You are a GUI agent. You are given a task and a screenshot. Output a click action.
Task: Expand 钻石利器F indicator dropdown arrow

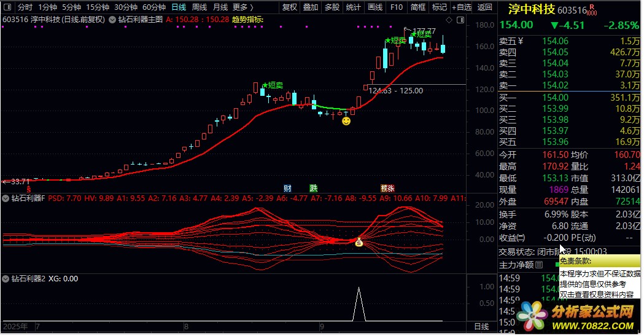tap(6, 198)
